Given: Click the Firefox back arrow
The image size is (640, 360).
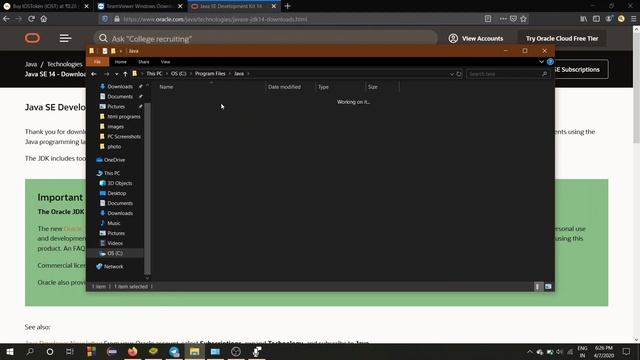Looking at the screenshot, I should pos(7,19).
